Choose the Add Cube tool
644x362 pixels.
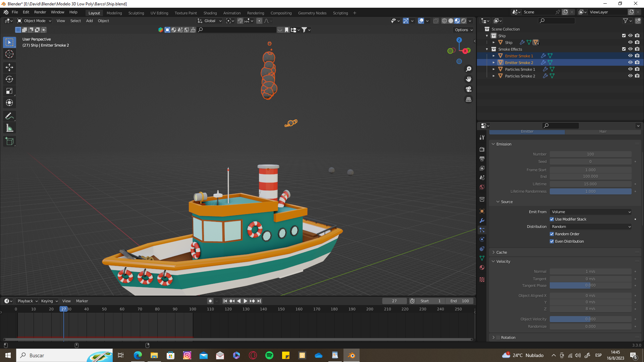click(x=9, y=141)
